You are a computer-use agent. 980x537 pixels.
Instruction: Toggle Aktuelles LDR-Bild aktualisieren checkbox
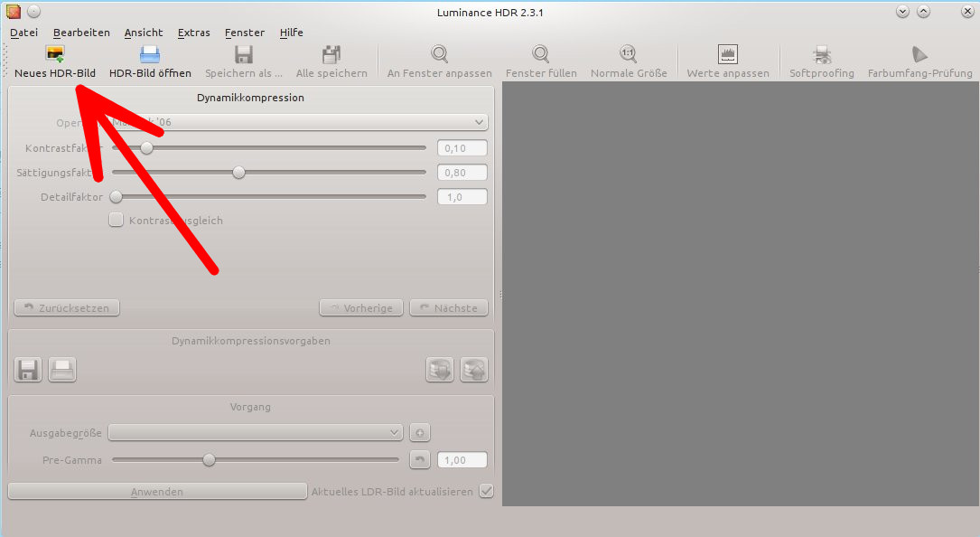point(486,491)
